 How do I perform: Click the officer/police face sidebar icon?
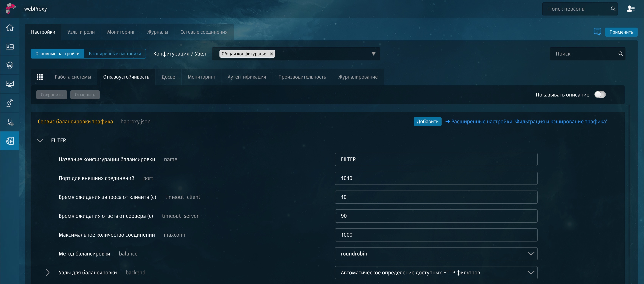point(10,65)
